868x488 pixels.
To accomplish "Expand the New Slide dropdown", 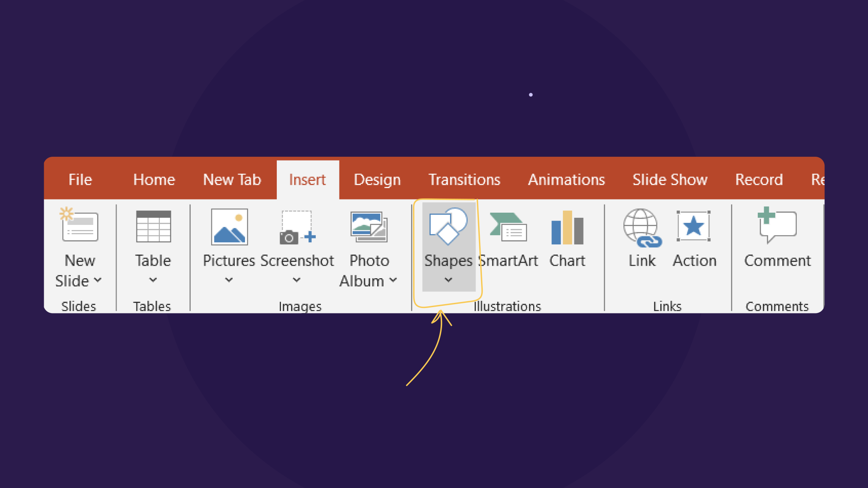I will pyautogui.click(x=98, y=280).
